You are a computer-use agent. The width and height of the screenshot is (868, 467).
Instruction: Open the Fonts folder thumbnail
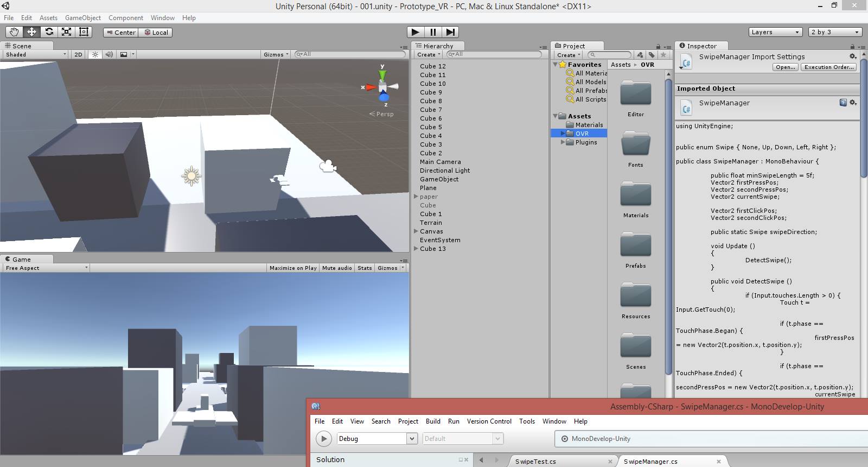point(636,144)
